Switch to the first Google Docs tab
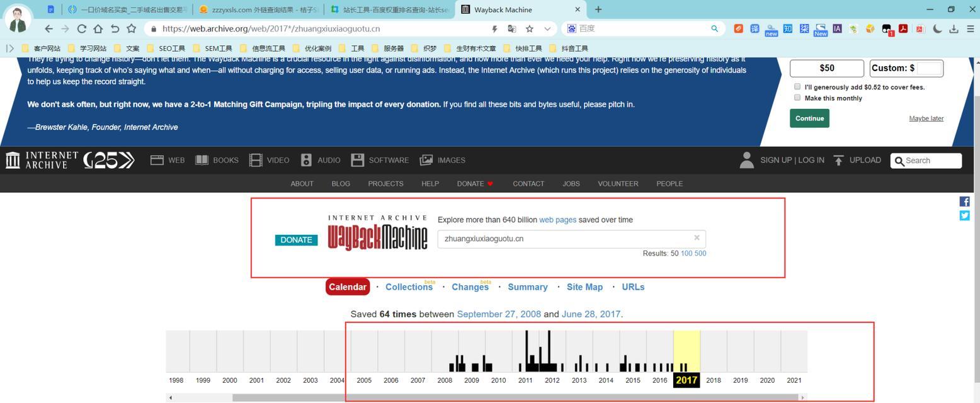 pos(50,9)
